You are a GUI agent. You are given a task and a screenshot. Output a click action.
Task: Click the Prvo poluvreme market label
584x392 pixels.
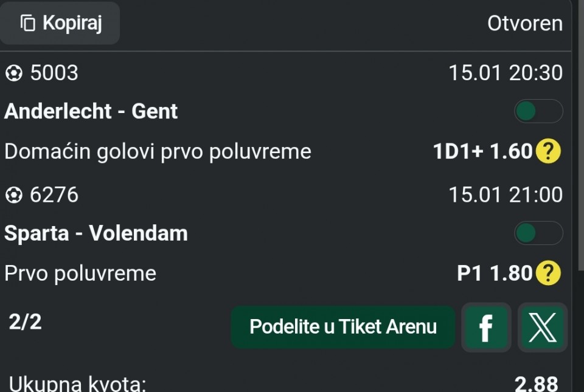80,273
